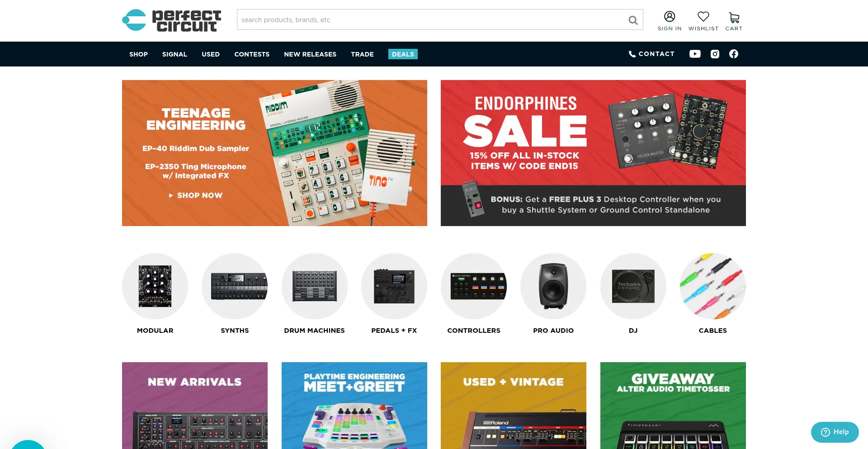Open the Endorphines Sale banner
The height and width of the screenshot is (449, 868).
click(593, 153)
